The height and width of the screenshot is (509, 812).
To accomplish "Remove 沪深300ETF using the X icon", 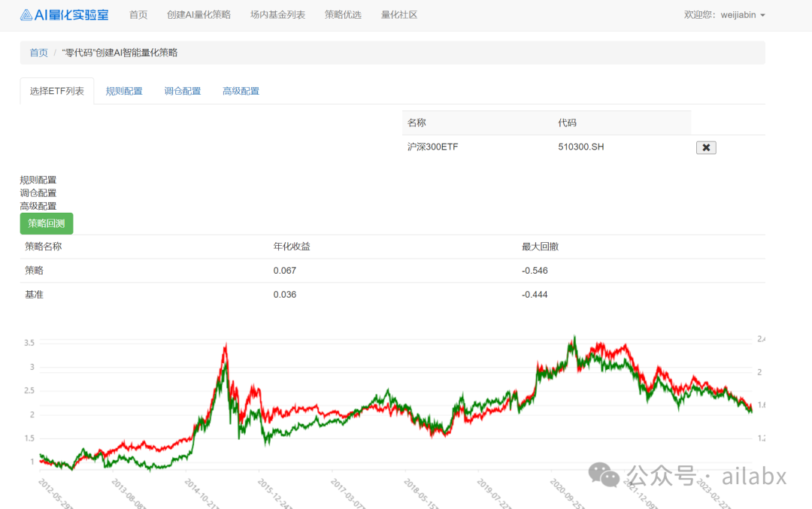I will (705, 147).
